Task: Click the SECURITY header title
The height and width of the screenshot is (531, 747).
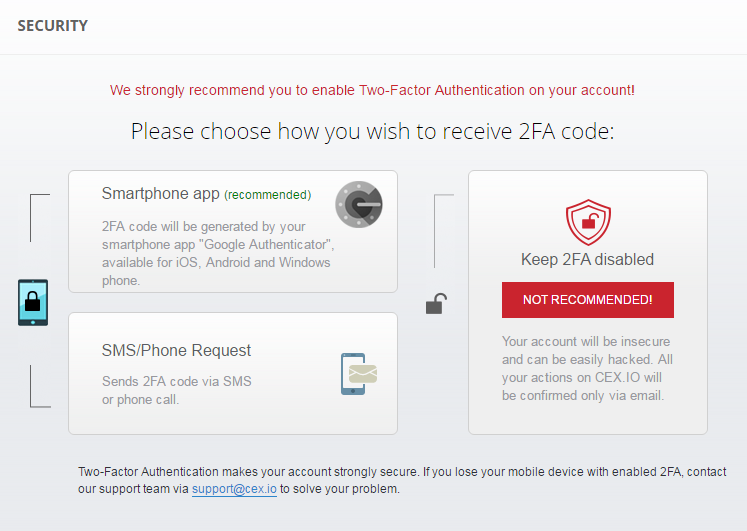Action: coord(52,26)
